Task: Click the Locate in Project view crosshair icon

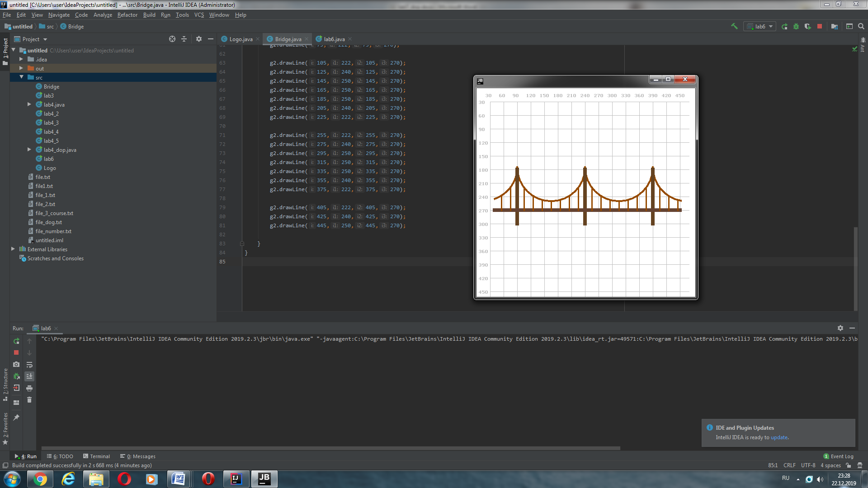Action: [x=172, y=39]
